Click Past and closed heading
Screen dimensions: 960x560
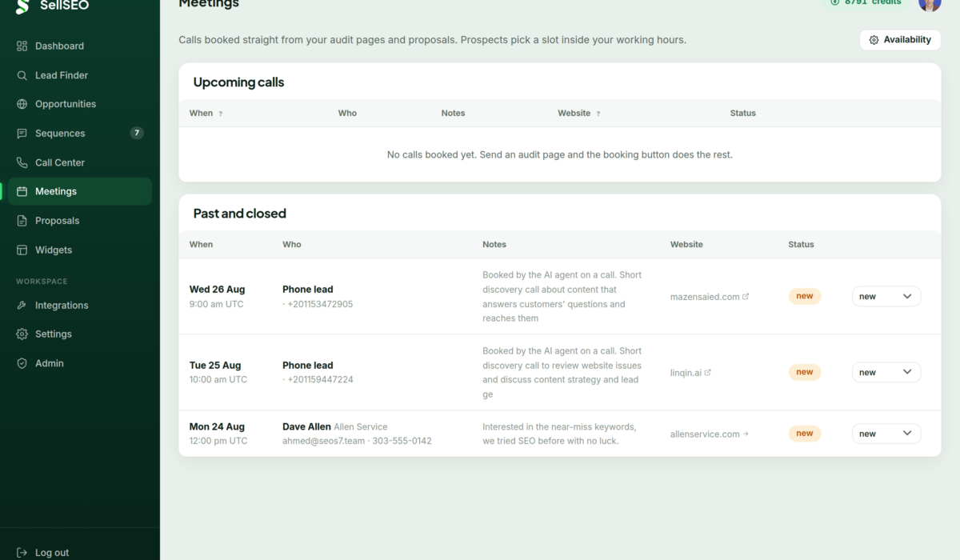(x=239, y=214)
